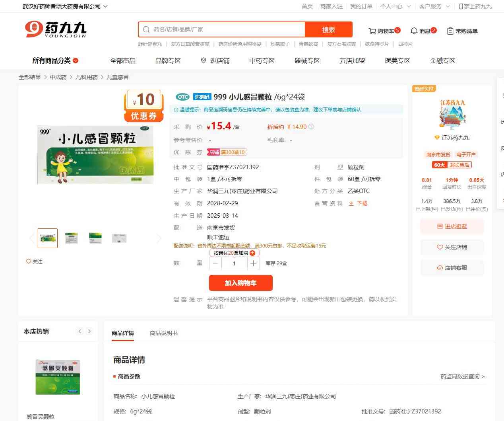504x421 pixels.
Task: Open the message bell notifications
Action: point(414,31)
